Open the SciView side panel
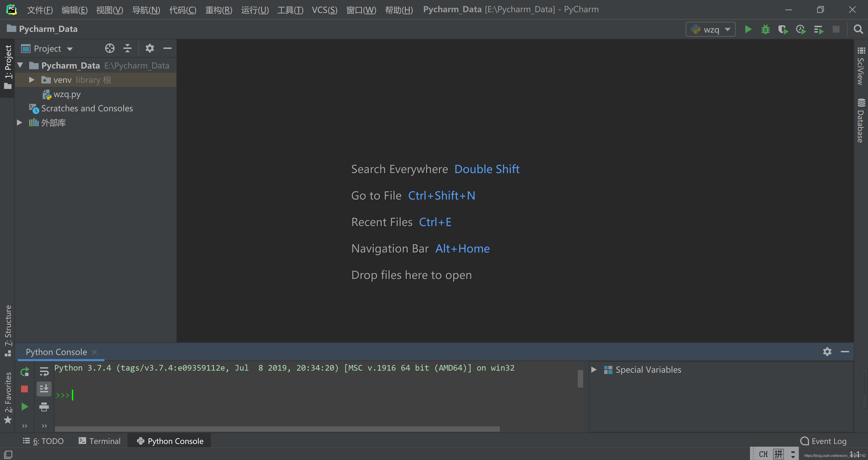Image resolution: width=868 pixels, height=460 pixels. pos(861,66)
